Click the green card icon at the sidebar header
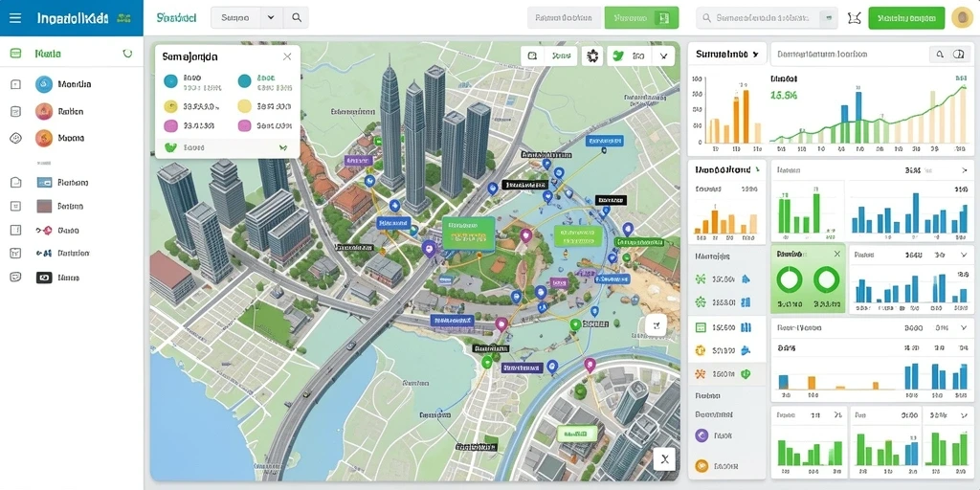Screen dimensions: 980x490 [15, 54]
